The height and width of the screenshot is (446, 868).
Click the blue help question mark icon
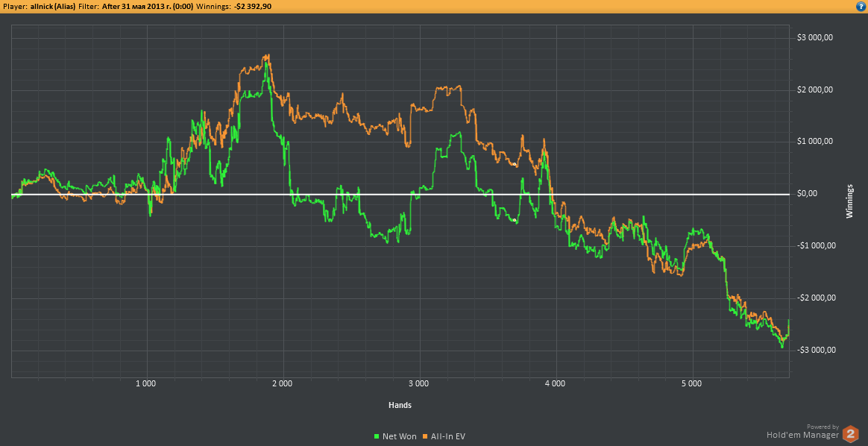pos(861,6)
